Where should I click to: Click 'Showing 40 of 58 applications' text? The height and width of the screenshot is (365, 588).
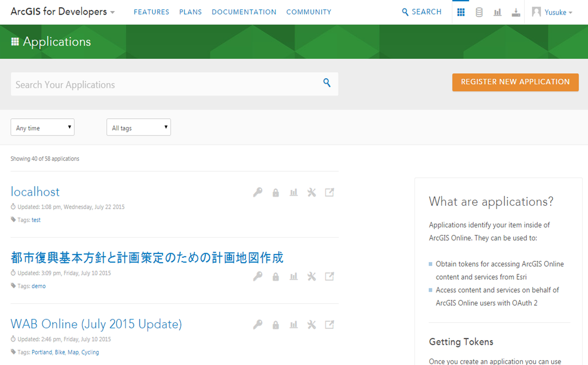point(45,159)
